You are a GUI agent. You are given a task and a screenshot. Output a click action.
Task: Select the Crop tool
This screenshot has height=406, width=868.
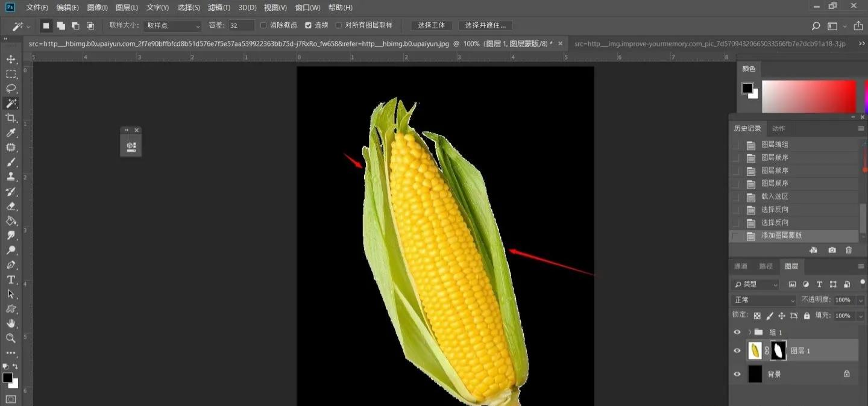12,118
